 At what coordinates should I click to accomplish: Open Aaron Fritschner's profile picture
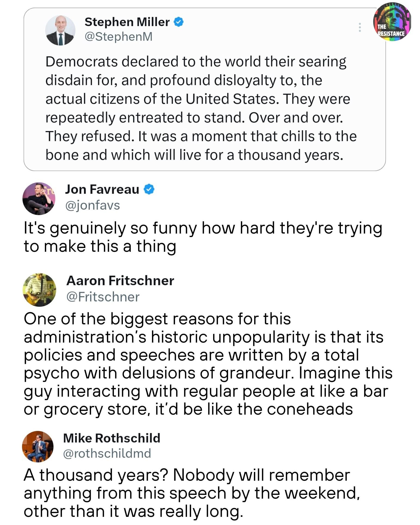pos(40,290)
